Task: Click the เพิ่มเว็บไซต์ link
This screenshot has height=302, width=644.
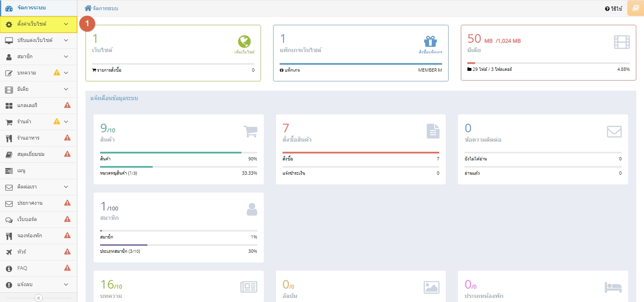Action: pos(244,52)
